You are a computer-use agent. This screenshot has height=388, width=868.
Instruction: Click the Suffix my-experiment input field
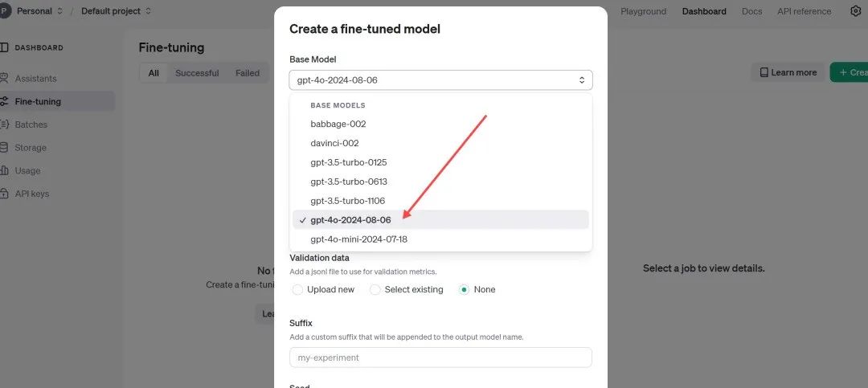click(440, 357)
